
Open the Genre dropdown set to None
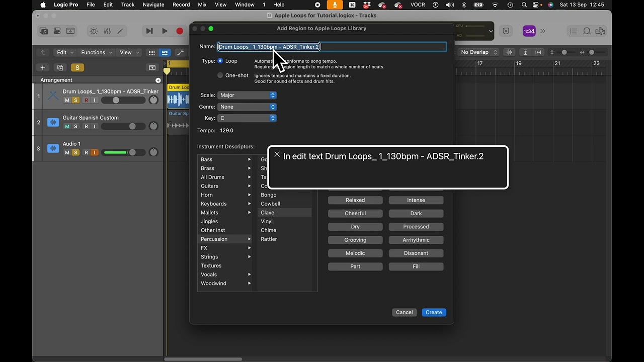(247, 107)
